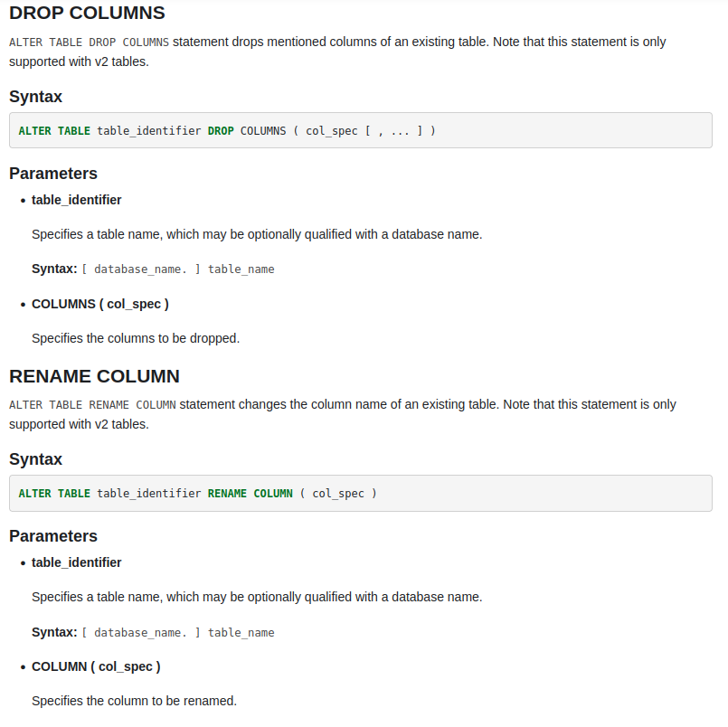The height and width of the screenshot is (727, 728).
Task: Click the Parameters heading under DROP COLUMNS
Action: coord(53,174)
